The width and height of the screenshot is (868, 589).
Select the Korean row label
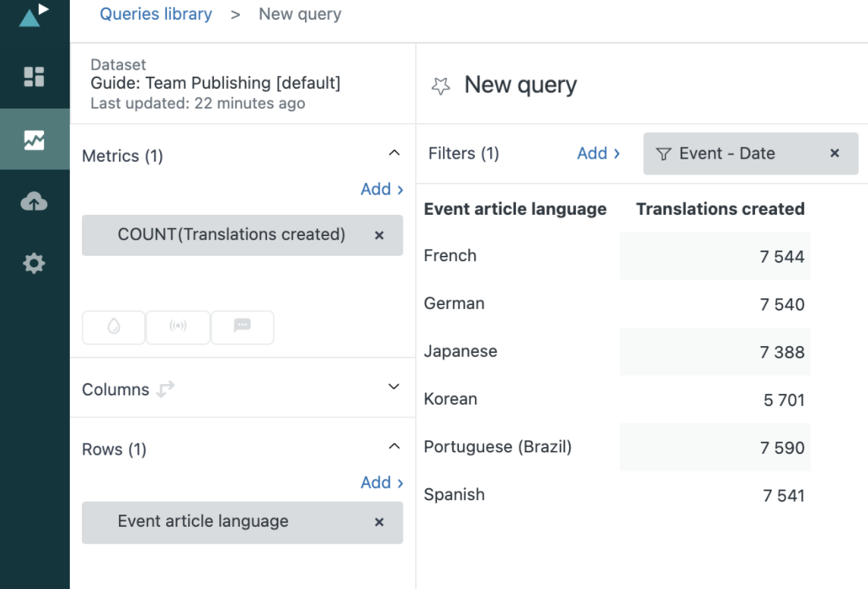click(x=451, y=399)
